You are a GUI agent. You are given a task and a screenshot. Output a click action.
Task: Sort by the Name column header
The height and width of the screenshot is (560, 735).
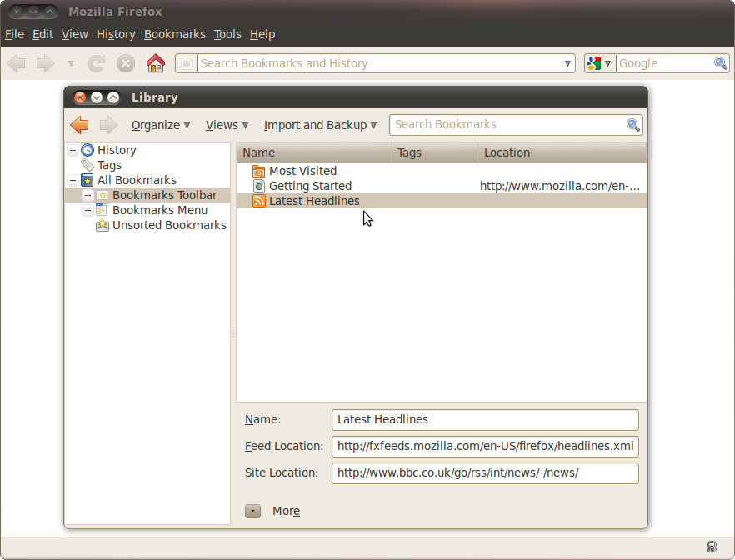click(314, 152)
